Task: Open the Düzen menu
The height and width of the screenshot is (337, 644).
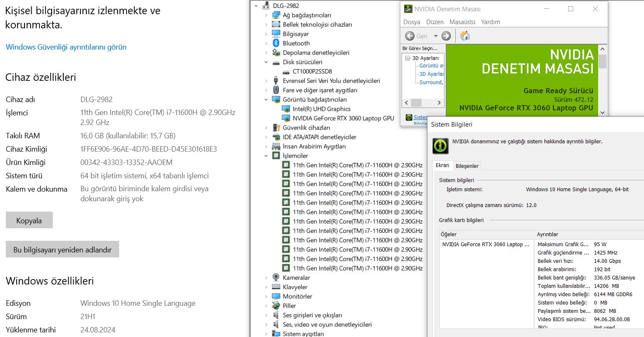Action: click(435, 22)
